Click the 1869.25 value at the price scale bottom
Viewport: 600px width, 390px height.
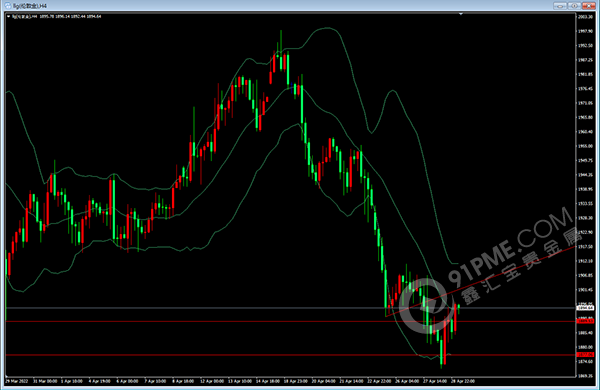(x=585, y=376)
